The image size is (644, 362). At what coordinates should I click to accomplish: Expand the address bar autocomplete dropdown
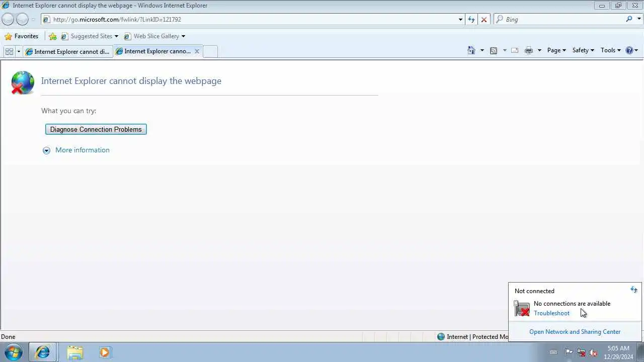point(460,19)
